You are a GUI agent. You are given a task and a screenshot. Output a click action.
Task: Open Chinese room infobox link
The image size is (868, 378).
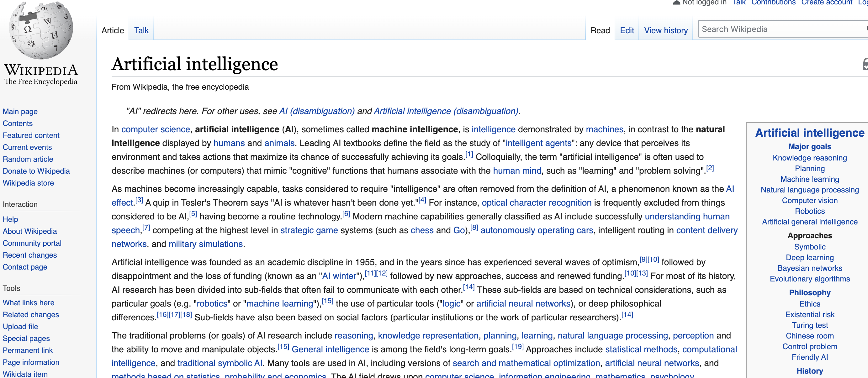pyautogui.click(x=810, y=336)
